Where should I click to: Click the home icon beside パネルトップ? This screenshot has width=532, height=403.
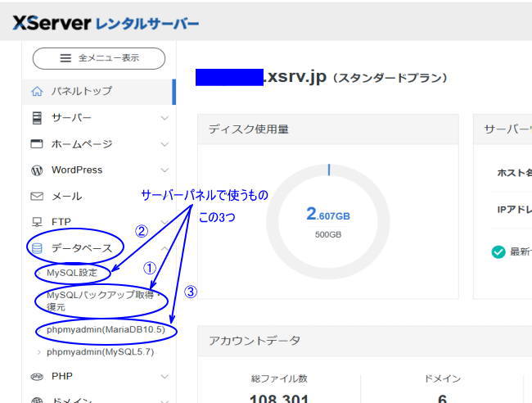pyautogui.click(x=37, y=92)
